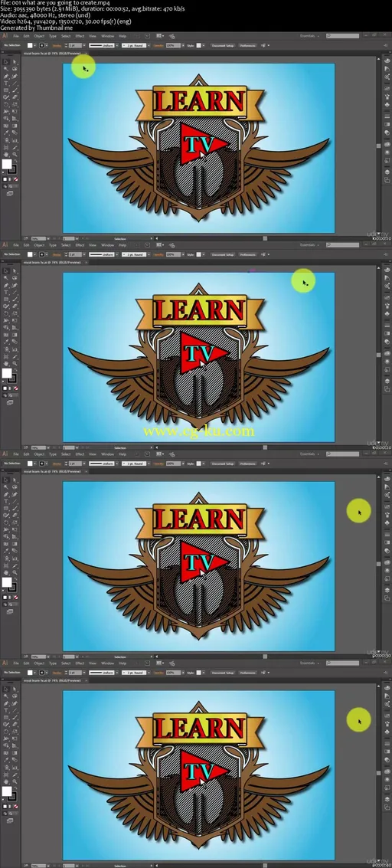
Task: Click control bar fill color swatch in the third frame
Action: (x=30, y=463)
